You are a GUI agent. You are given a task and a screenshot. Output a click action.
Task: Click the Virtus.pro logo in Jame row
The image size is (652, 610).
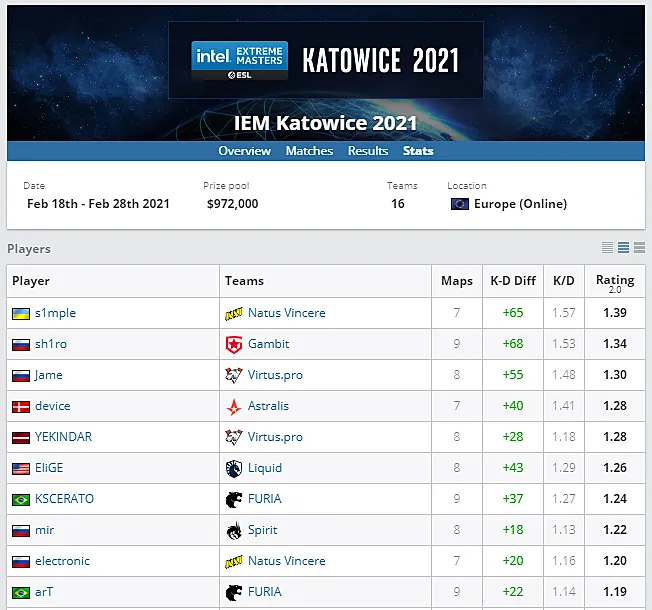point(234,375)
